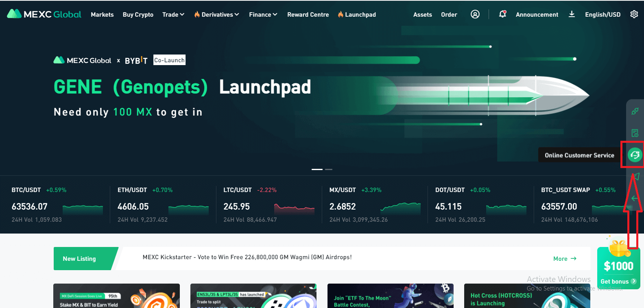
Task: Click the MX/USDT green sparkline chart
Action: pos(400,208)
